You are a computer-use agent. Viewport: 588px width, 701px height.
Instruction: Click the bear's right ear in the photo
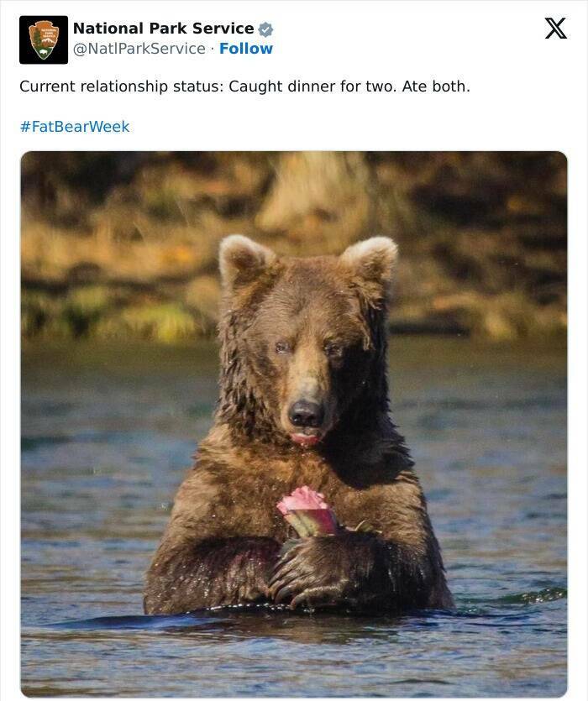click(370, 260)
